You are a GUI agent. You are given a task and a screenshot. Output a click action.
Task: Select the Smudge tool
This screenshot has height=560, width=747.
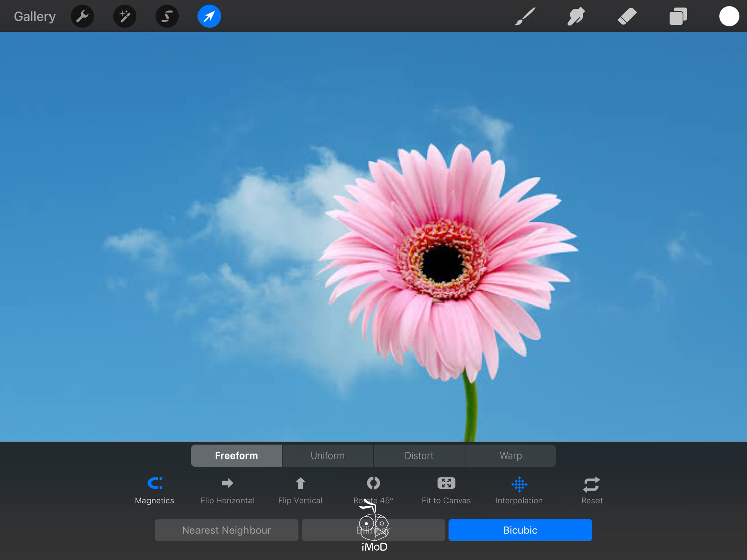point(576,17)
